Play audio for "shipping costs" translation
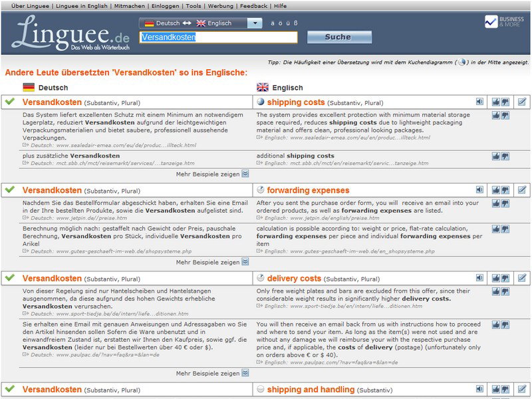The height and width of the screenshot is (399, 532). tap(479, 102)
